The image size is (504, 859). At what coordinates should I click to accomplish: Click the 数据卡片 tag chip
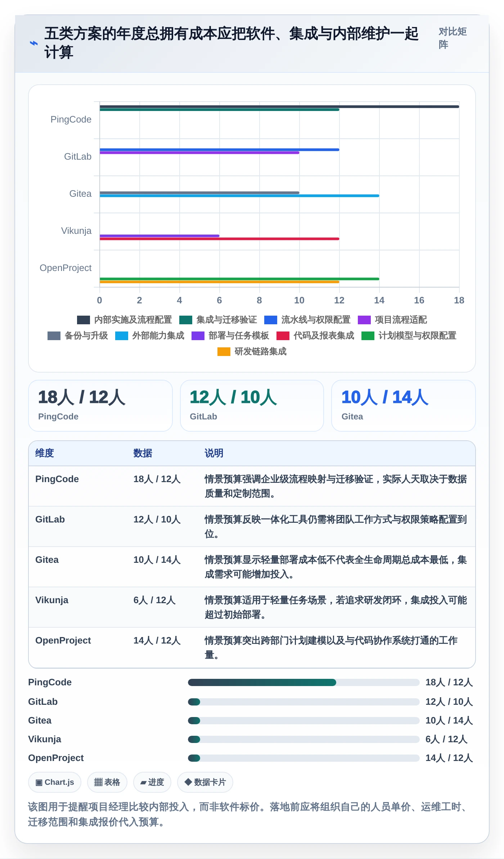coord(205,782)
